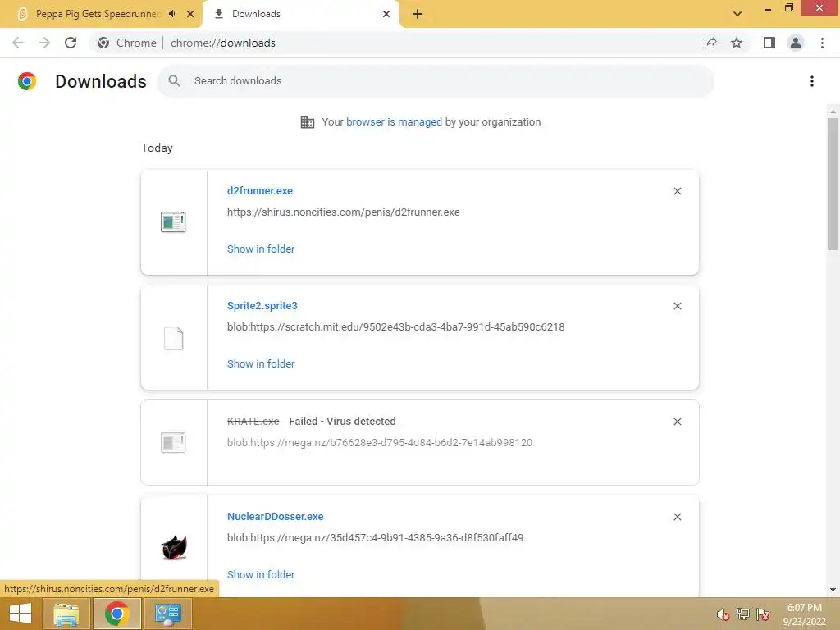Viewport: 840px width, 630px height.
Task: Click the d2frunner.exe file icon
Action: tap(173, 221)
